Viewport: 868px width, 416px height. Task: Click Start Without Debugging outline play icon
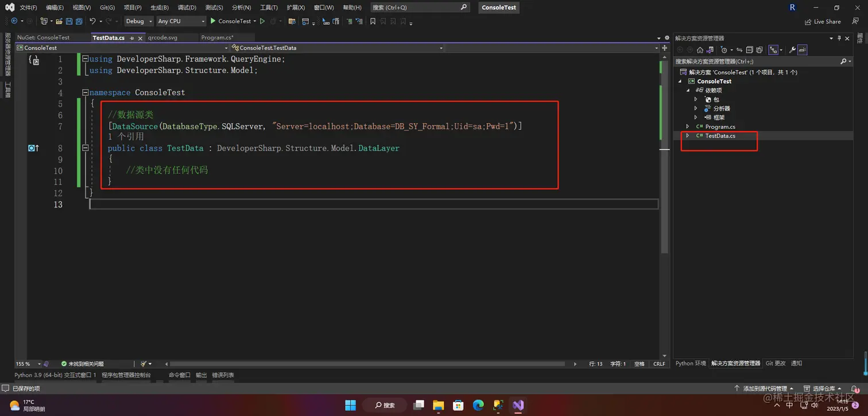click(x=262, y=21)
